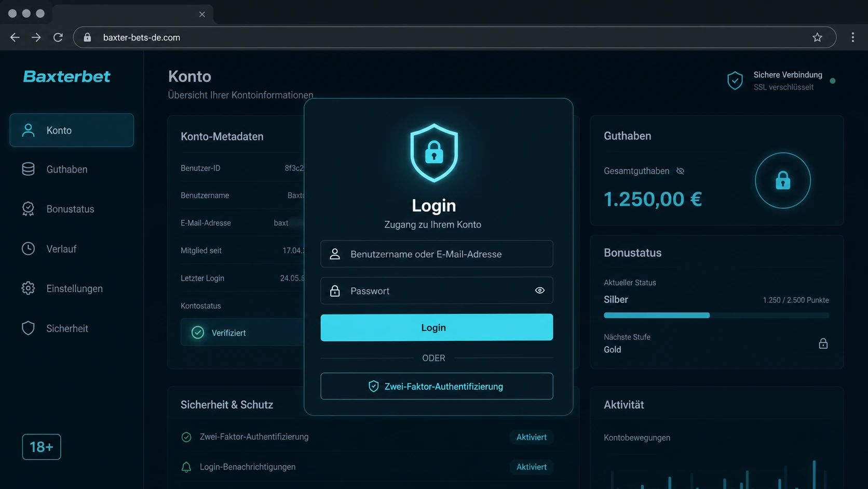The width and height of the screenshot is (868, 489).
Task: Click the user icon in username field
Action: 335,254
